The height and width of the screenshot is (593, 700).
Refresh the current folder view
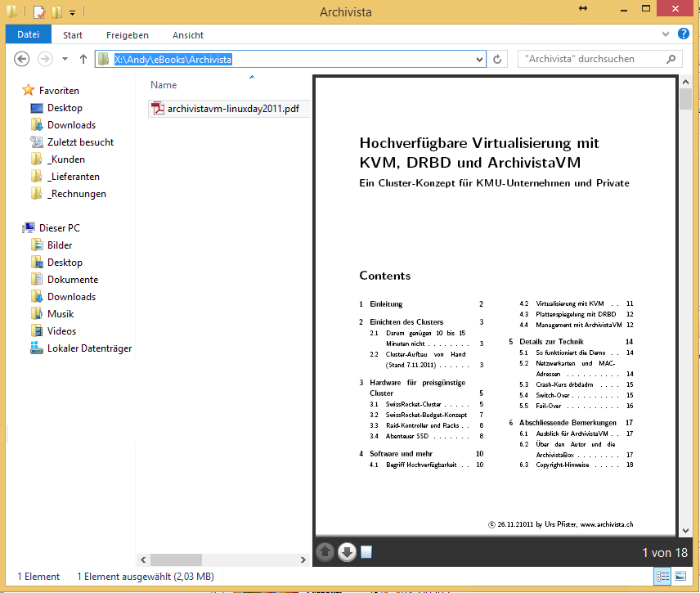(497, 59)
